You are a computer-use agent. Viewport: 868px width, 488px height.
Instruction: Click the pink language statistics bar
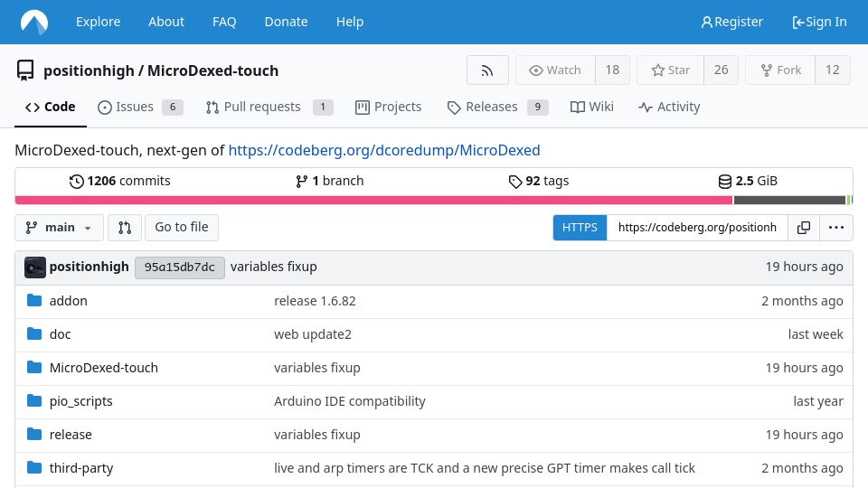point(373,201)
